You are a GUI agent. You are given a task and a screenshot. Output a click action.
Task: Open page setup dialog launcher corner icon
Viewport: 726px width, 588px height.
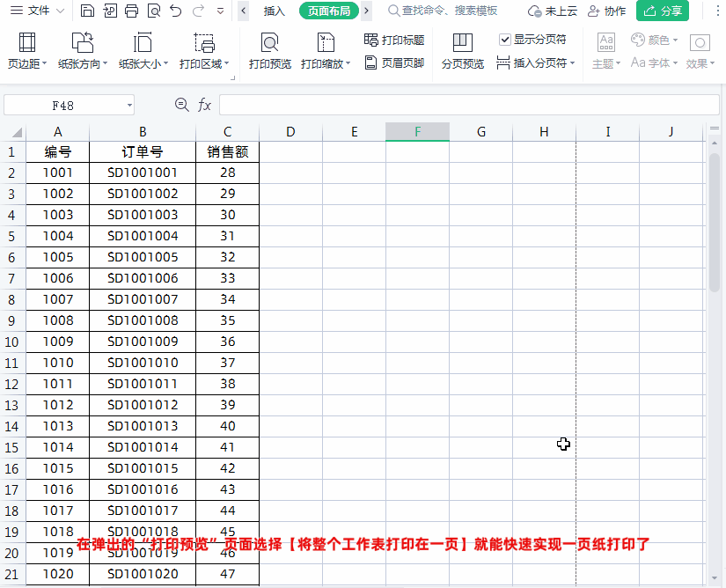[x=233, y=78]
